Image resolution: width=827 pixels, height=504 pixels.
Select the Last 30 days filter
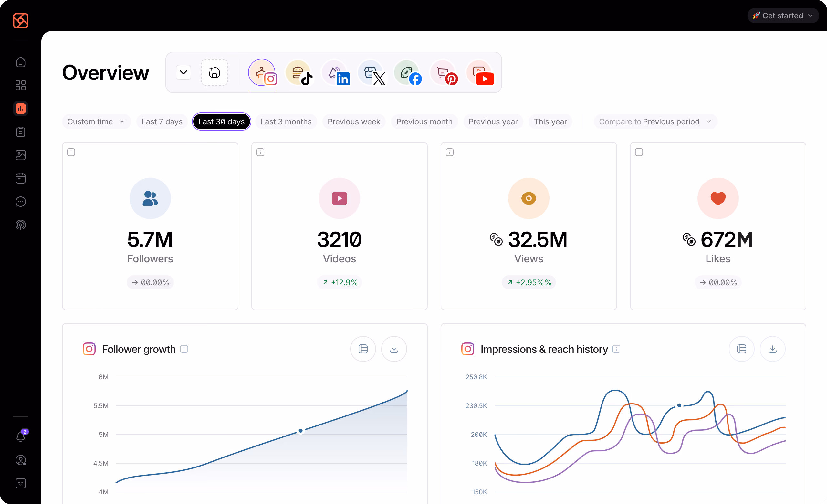pyautogui.click(x=222, y=121)
